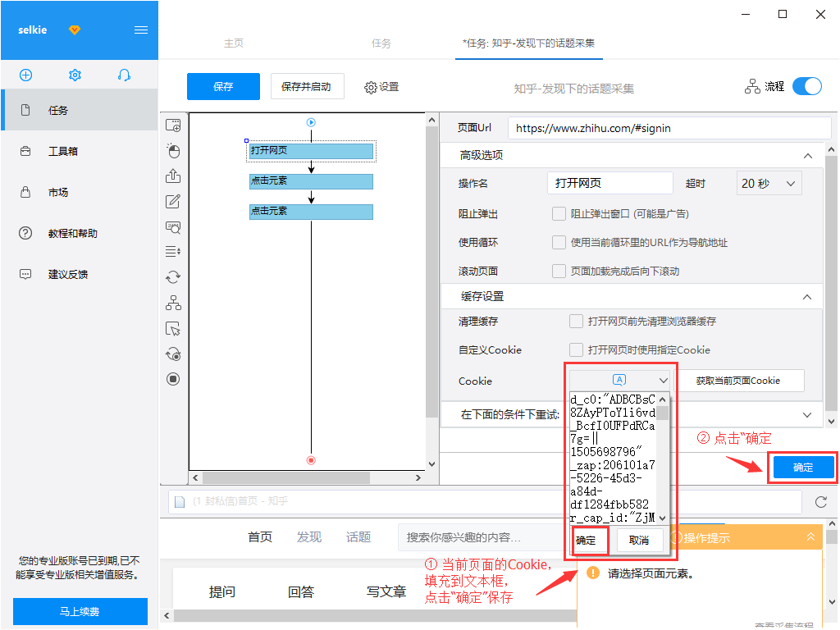Open the 超时 20 秒 dropdown
This screenshot has height=630, width=840.
click(769, 183)
